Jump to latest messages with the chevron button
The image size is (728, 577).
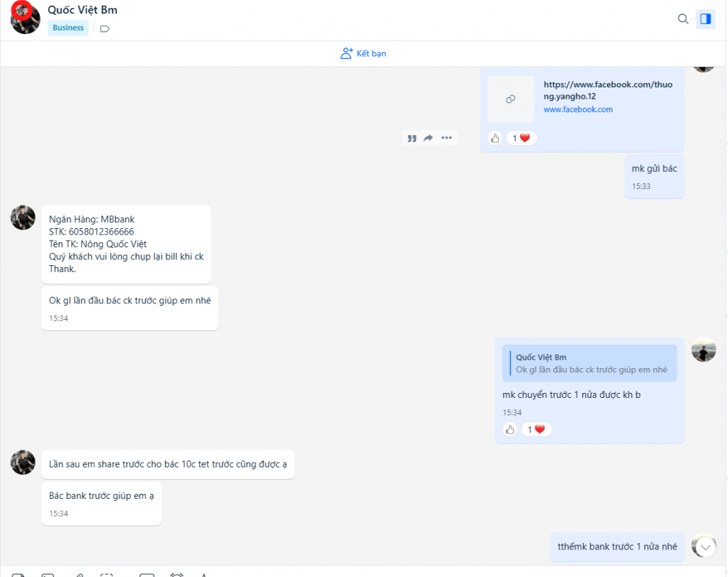(704, 546)
